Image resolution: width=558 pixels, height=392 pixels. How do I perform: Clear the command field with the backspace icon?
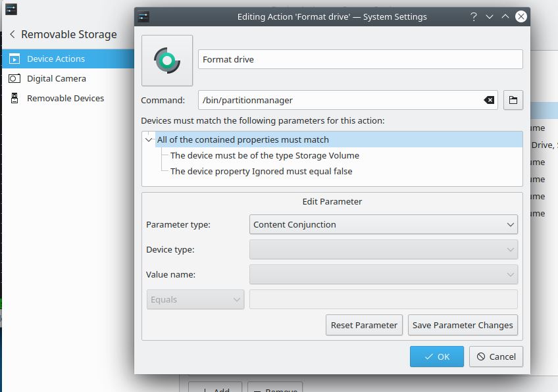489,100
